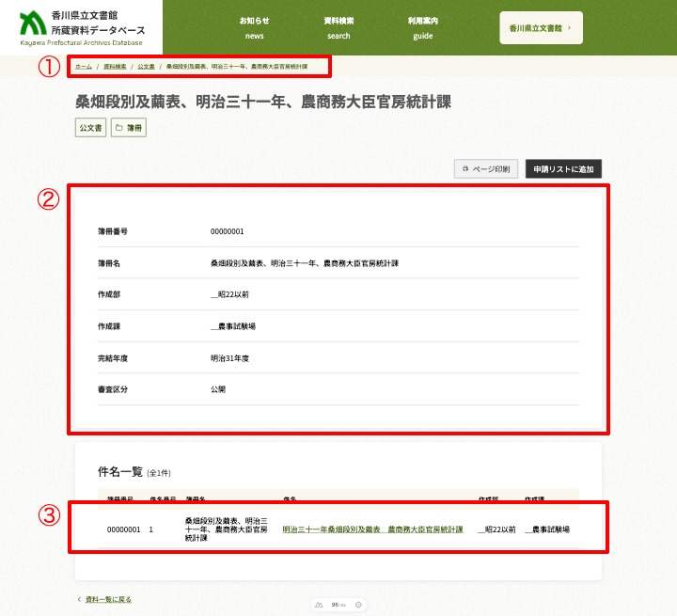Click the 簿冊番号 value 00000001 in details
The width and height of the screenshot is (677, 616).
coord(228,231)
